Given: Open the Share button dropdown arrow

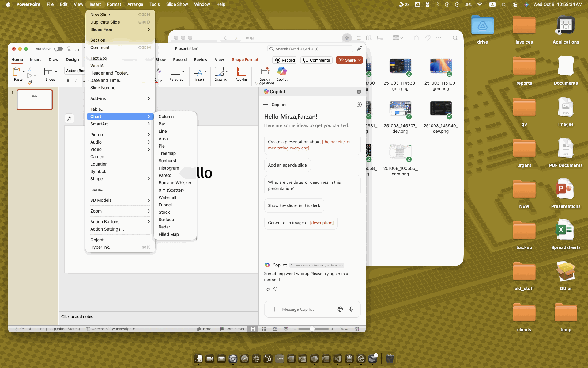Looking at the screenshot, I should point(360,60).
